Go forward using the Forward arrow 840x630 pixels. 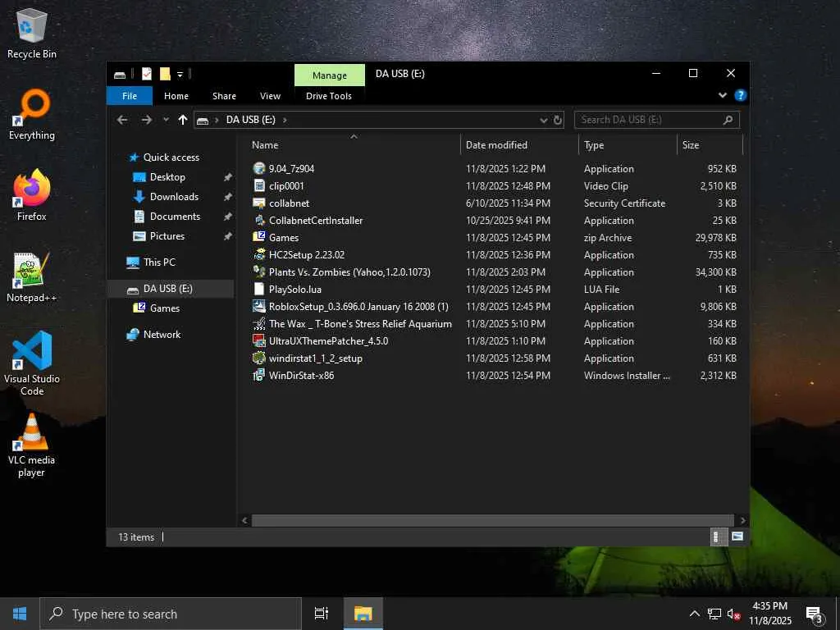coord(146,120)
